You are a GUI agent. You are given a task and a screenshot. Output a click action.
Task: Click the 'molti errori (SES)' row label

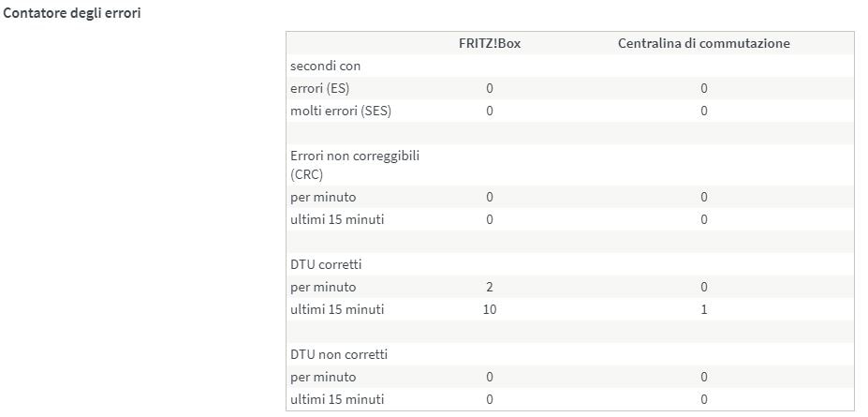coord(341,111)
